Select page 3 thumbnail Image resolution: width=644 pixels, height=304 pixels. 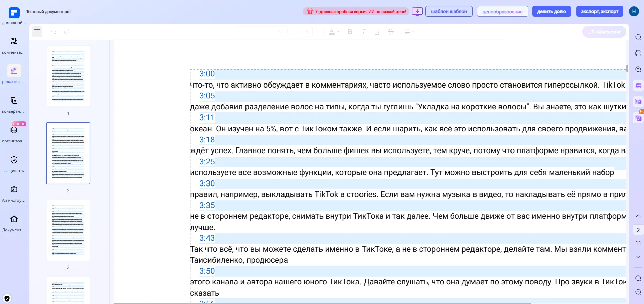pyautogui.click(x=68, y=230)
